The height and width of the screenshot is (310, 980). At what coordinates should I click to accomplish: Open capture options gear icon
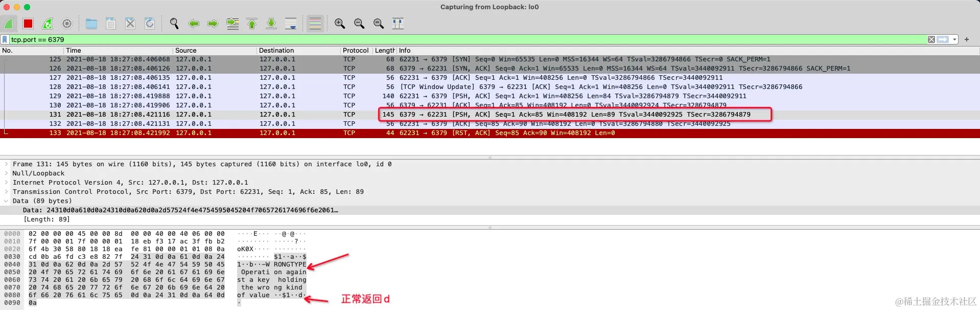(x=67, y=24)
